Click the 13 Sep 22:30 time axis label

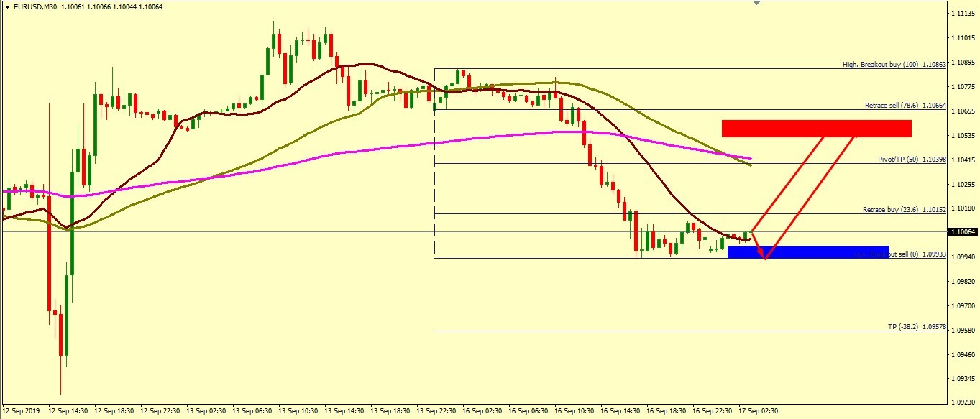(435, 411)
